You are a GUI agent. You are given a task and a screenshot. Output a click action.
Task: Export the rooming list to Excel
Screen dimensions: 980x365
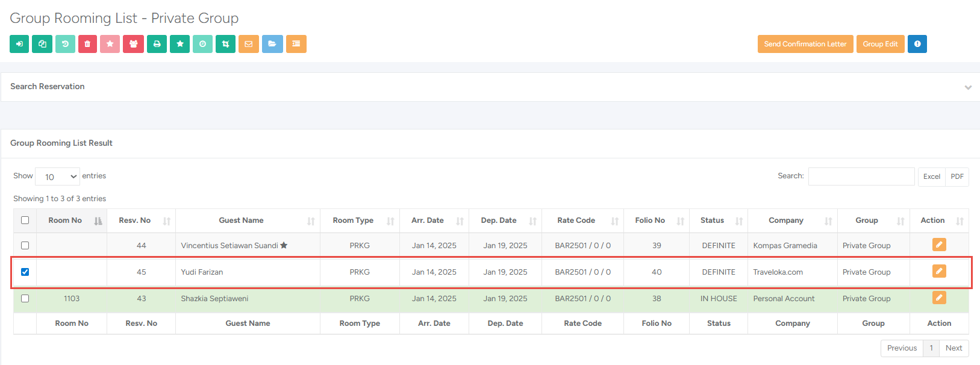coord(931,176)
